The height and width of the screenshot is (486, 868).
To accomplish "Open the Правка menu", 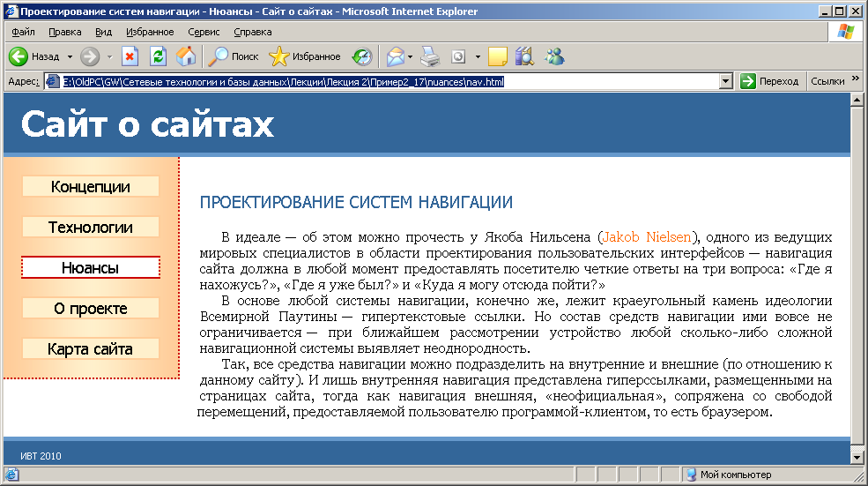I will [65, 32].
